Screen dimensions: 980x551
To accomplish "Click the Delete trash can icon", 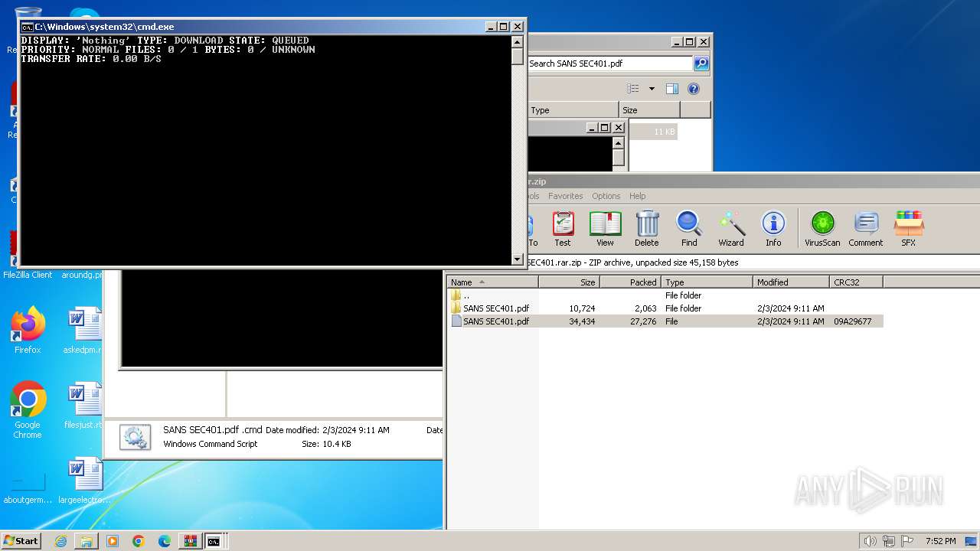I will (647, 229).
